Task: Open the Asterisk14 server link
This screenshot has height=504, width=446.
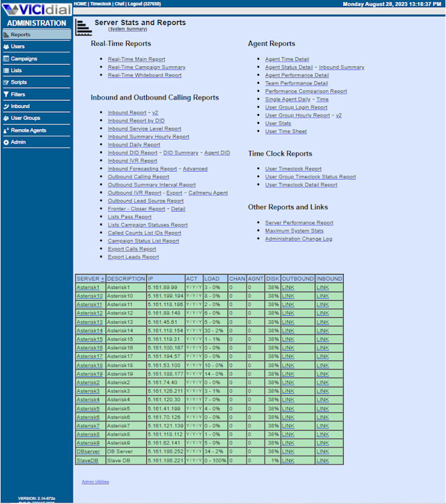Action: 89,330
